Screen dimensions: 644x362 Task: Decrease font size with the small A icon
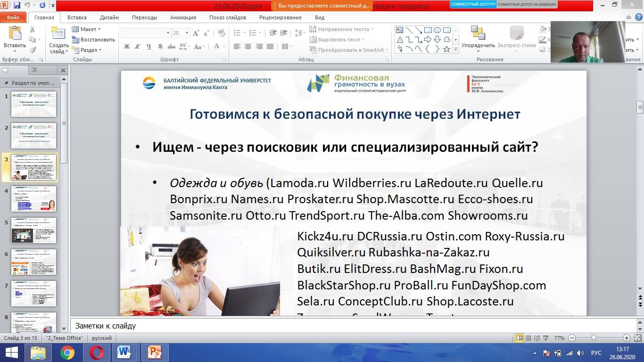pyautogui.click(x=206, y=33)
